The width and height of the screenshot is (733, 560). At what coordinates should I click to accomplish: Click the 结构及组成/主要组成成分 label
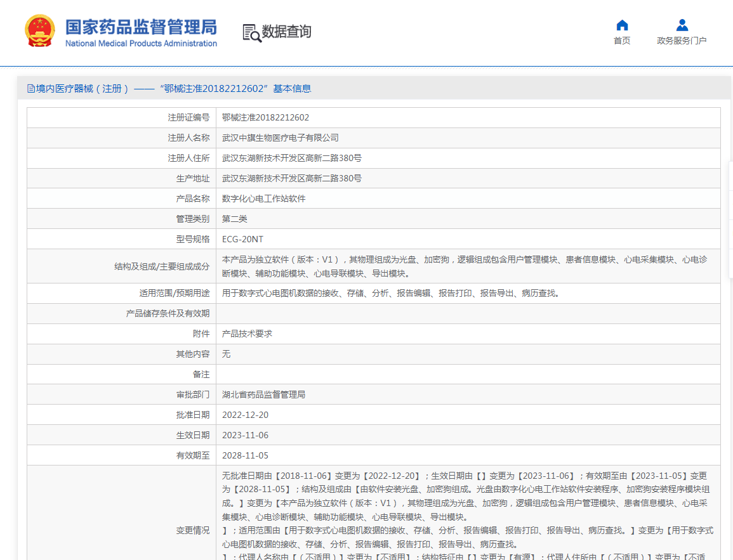(162, 266)
